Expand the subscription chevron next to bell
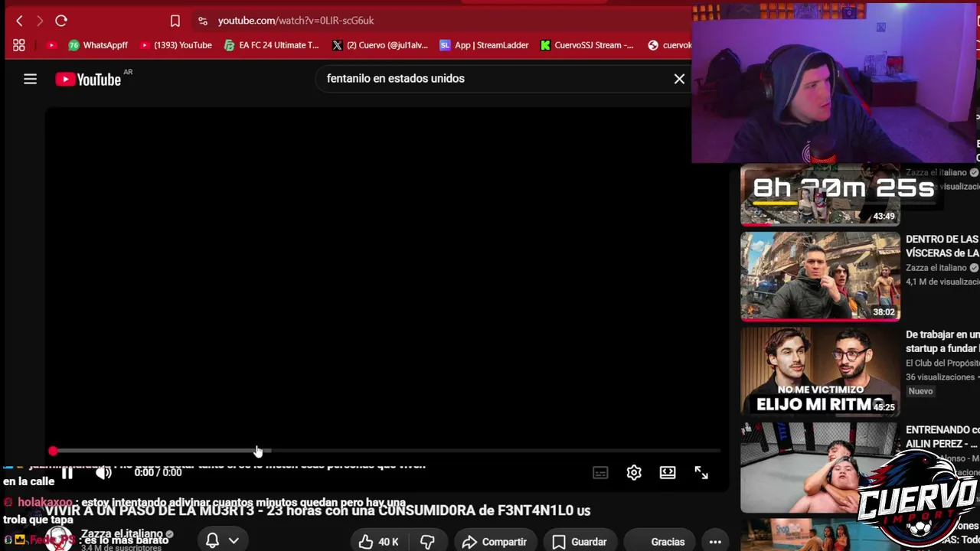 tap(234, 541)
